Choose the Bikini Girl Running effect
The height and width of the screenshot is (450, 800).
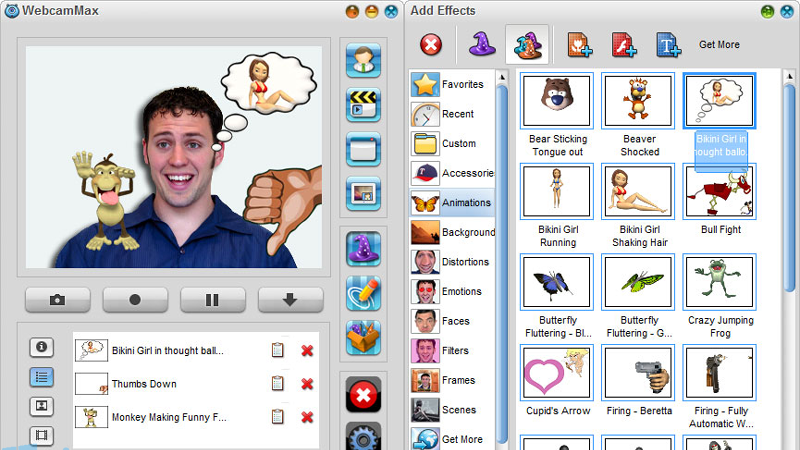pos(557,191)
